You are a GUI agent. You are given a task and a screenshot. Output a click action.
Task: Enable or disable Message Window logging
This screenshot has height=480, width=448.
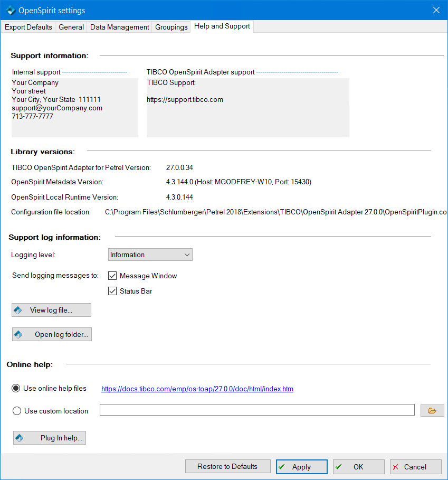(x=112, y=276)
